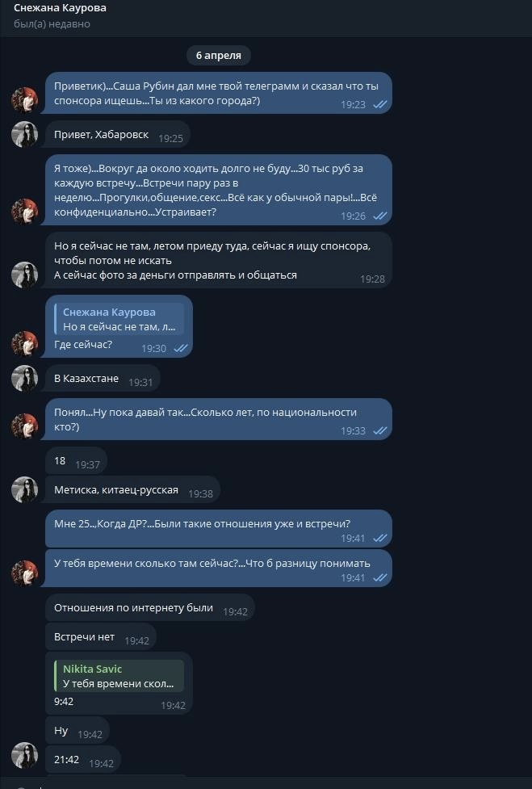Click sender avatar next to 'Где сейчас?' message
Screen dimensions: 532x789
tap(25, 343)
